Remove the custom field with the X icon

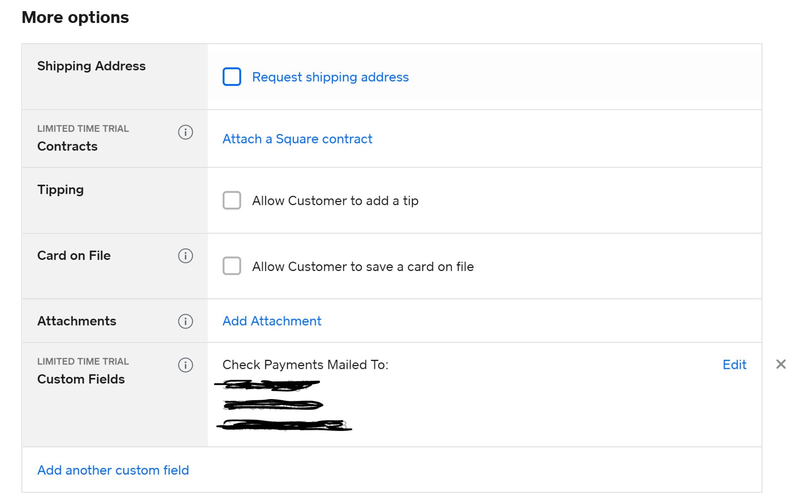coord(781,363)
